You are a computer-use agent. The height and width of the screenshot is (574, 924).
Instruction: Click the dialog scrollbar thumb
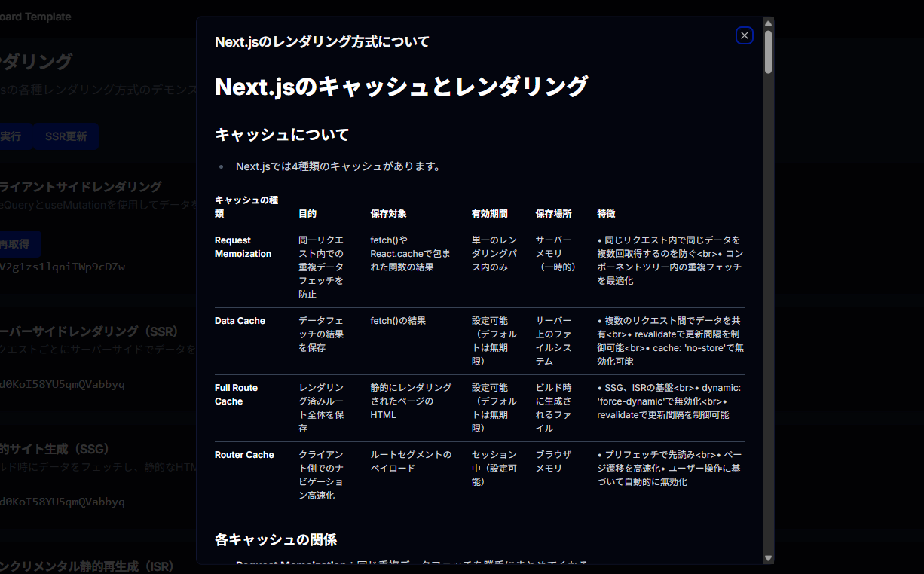tap(768, 51)
